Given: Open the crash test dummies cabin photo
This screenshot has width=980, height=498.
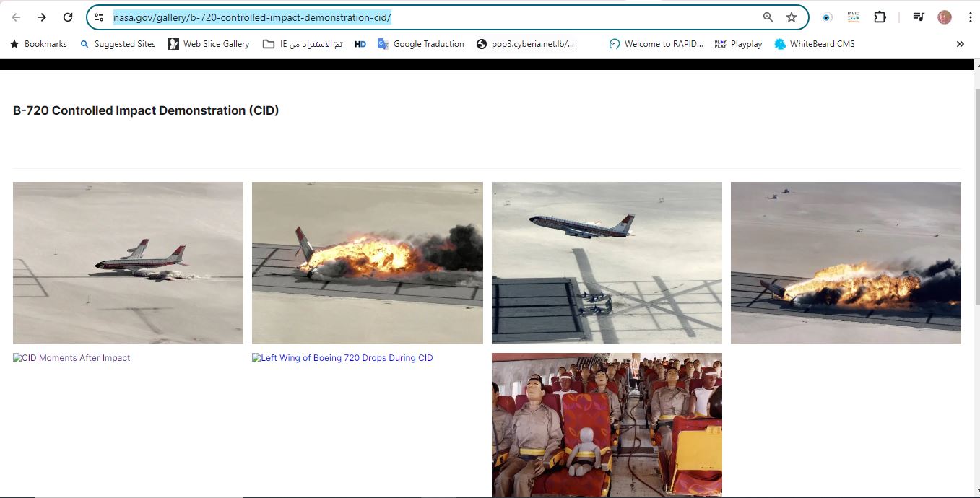Looking at the screenshot, I should (607, 424).
